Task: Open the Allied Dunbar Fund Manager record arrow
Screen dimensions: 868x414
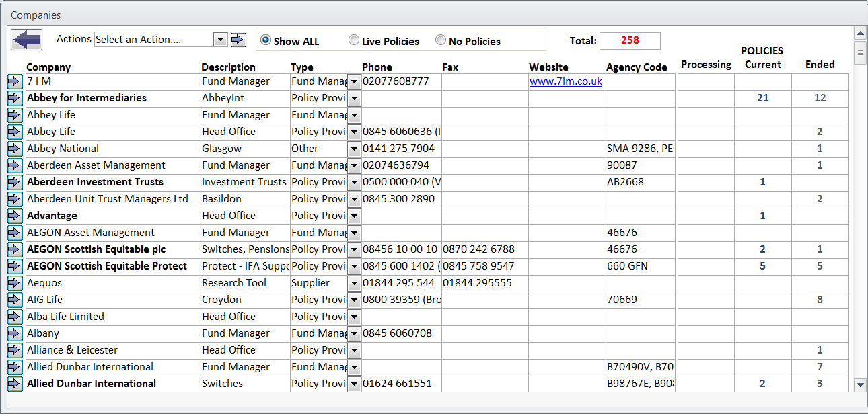Action: tap(15, 367)
